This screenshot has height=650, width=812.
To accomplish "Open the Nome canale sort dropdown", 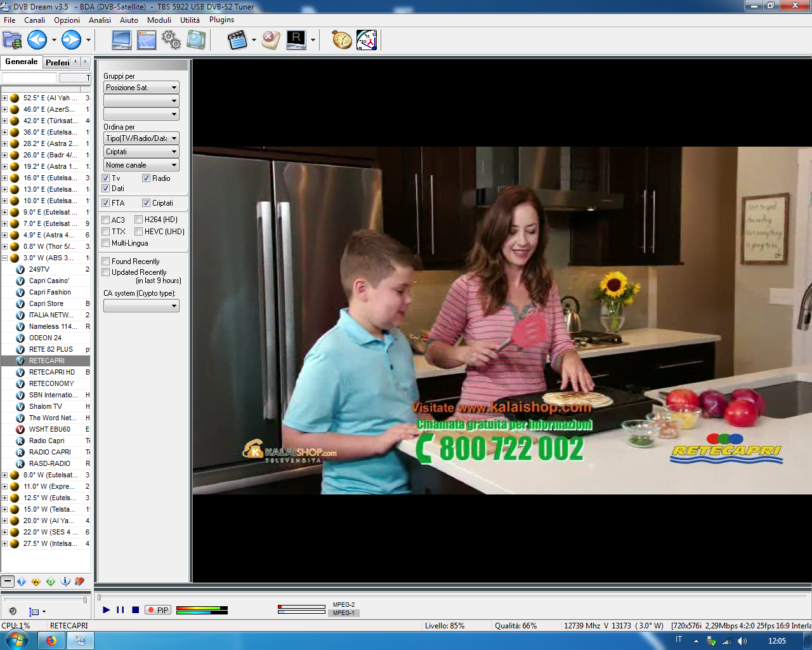I will coord(141,165).
